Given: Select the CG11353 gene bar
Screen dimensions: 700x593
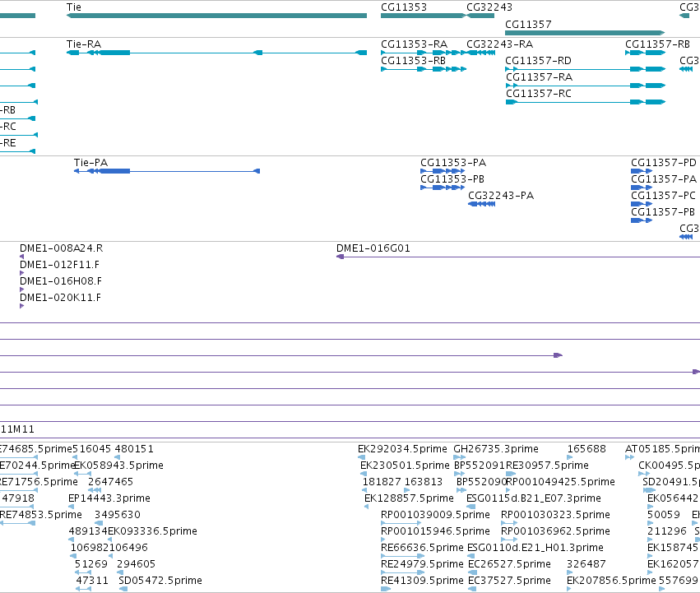Looking at the screenshot, I should (424, 16).
